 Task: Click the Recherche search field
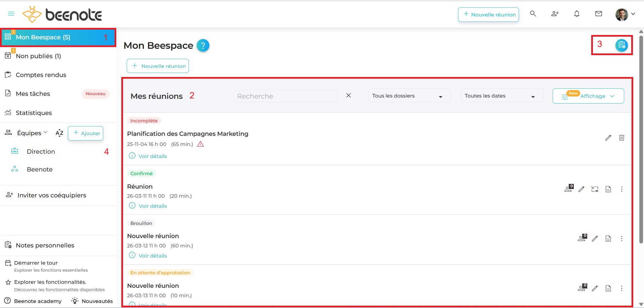pyautogui.click(x=285, y=96)
